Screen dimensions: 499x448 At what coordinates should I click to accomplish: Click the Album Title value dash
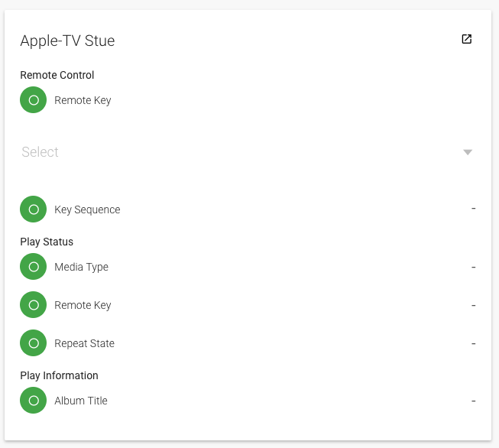pyautogui.click(x=474, y=401)
